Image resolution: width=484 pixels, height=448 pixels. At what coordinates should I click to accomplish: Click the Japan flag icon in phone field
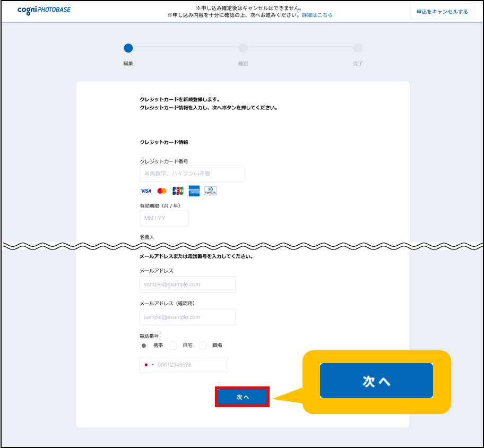click(146, 365)
